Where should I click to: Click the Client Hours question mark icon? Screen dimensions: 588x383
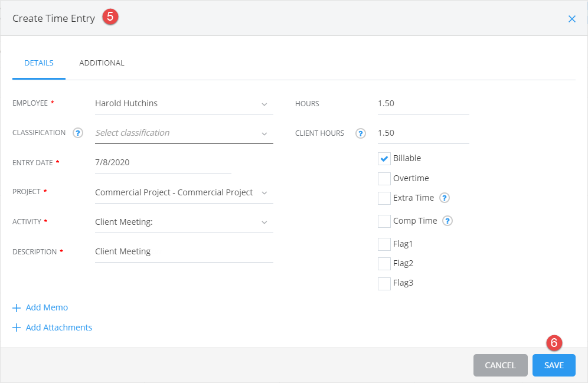point(360,133)
